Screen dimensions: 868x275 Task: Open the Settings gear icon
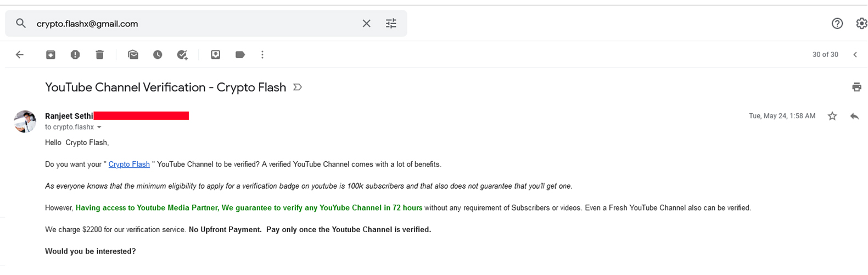pos(861,23)
